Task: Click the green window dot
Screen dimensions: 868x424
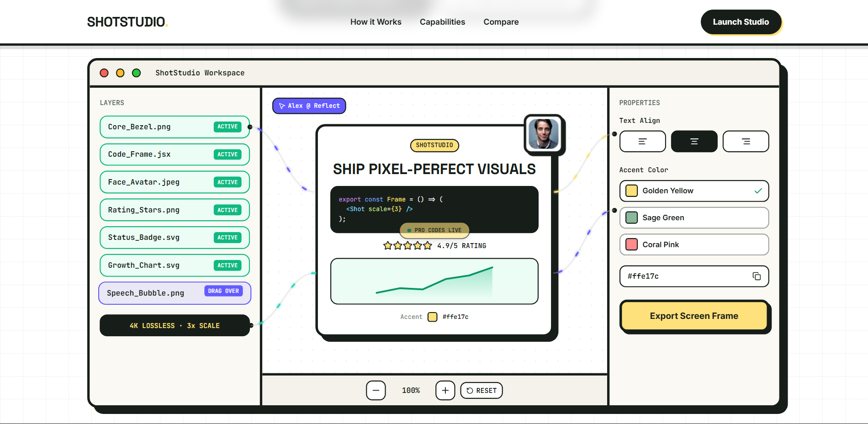Action: coord(136,73)
